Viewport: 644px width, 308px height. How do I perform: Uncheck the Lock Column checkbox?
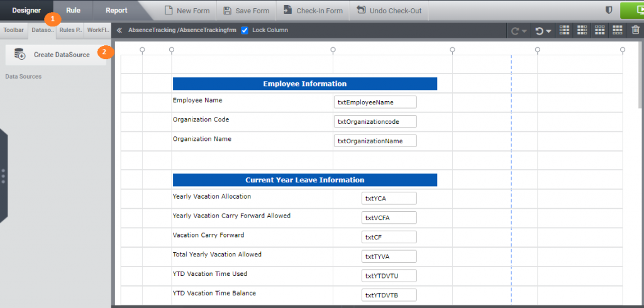coord(245,30)
